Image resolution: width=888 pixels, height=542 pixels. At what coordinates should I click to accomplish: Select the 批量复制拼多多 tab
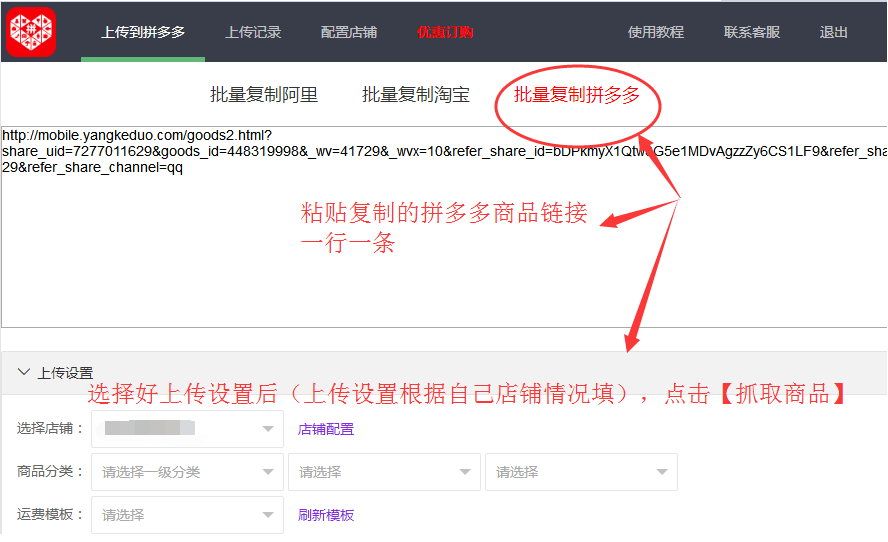point(577,95)
